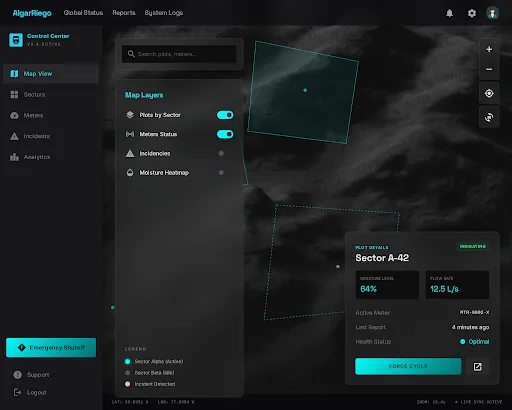Click the satellite view icon on map controls
The image size is (512, 410).
click(489, 117)
